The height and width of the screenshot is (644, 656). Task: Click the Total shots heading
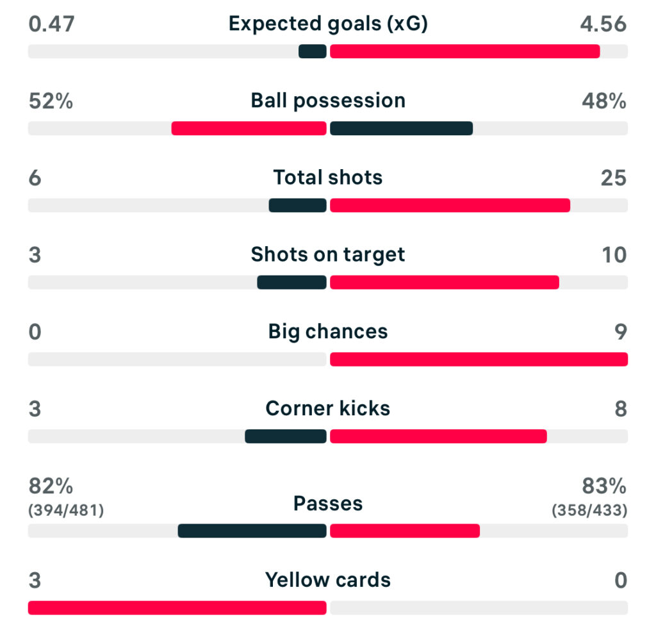tap(328, 178)
